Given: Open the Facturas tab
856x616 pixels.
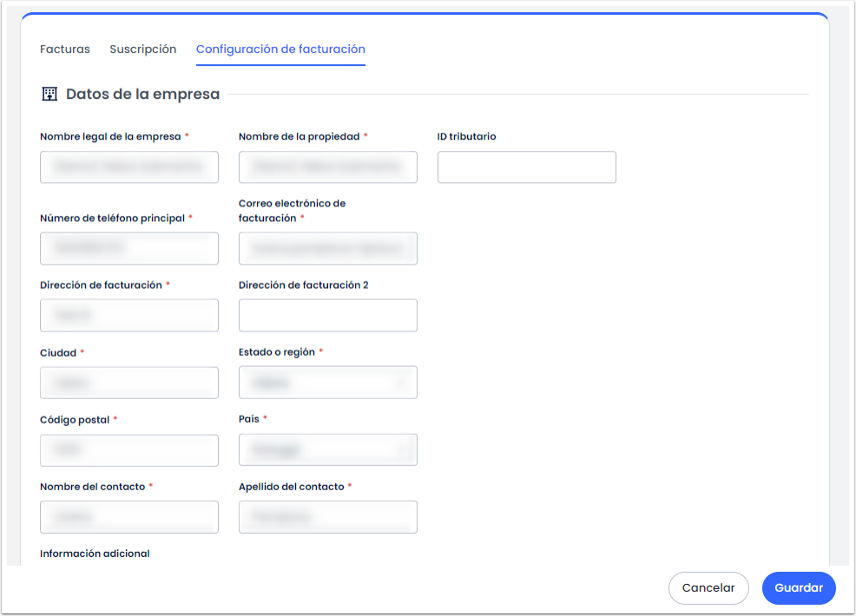Looking at the screenshot, I should [65, 49].
